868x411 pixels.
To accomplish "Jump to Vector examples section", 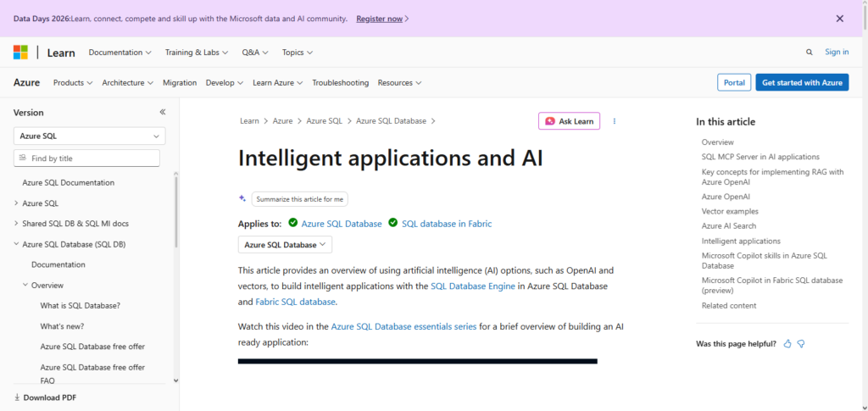I will pos(730,211).
